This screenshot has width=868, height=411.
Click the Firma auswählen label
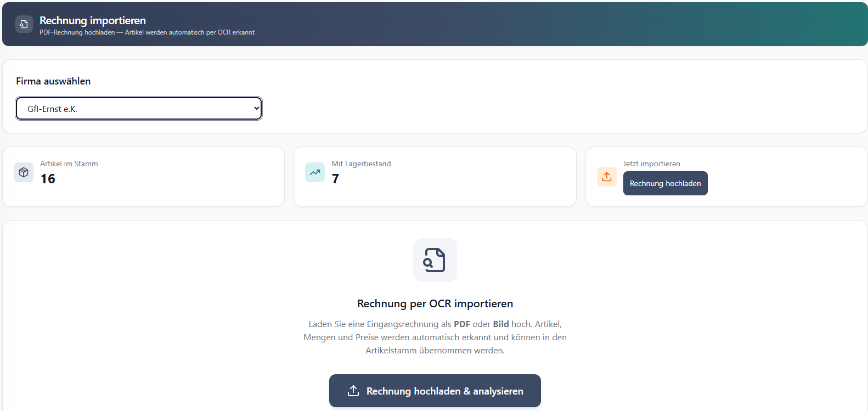tap(53, 81)
